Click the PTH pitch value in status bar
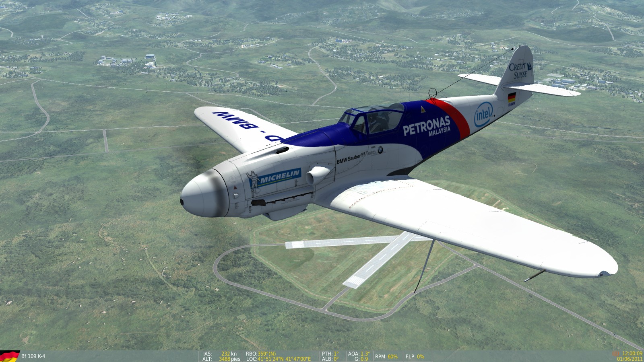Screen dimensions: 644x362 [x=330, y=354]
